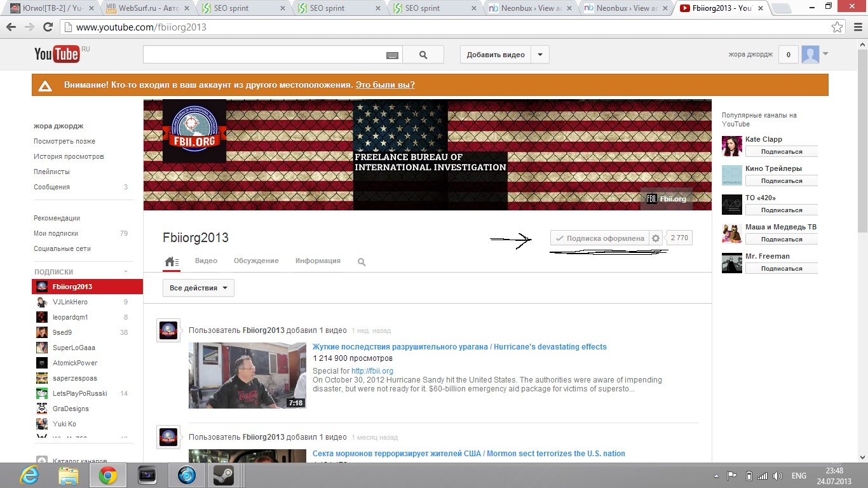The height and width of the screenshot is (488, 868).
Task: Open Плейлисты in the sidebar
Action: pyautogui.click(x=51, y=172)
